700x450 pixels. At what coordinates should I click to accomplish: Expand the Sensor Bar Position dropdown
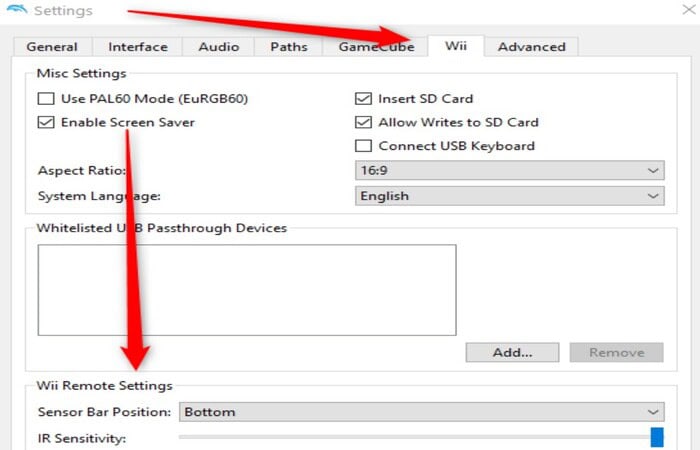coord(421,412)
